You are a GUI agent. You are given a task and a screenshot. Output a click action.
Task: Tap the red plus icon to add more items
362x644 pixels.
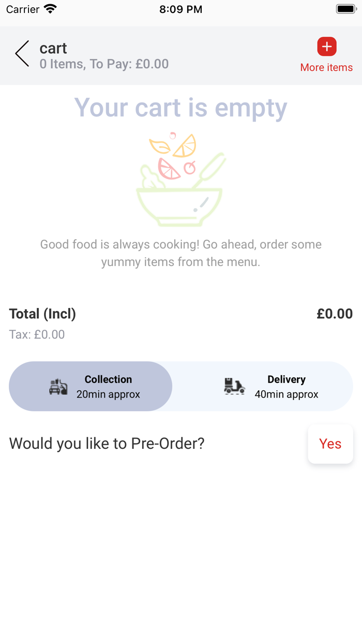click(327, 46)
